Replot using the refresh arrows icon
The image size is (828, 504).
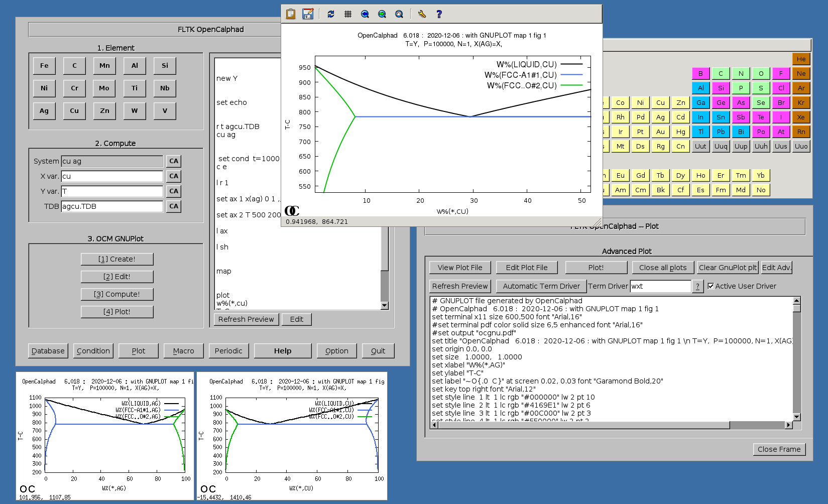pyautogui.click(x=331, y=14)
